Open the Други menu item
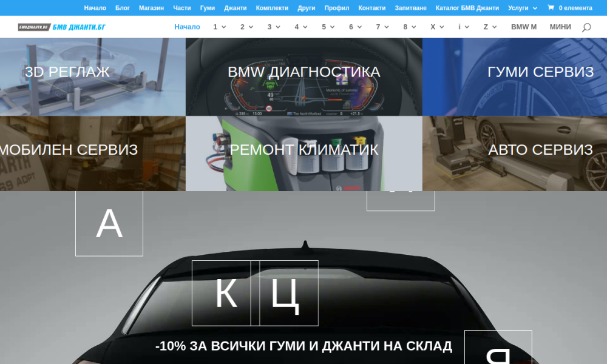This screenshot has height=364, width=607. pos(306,8)
